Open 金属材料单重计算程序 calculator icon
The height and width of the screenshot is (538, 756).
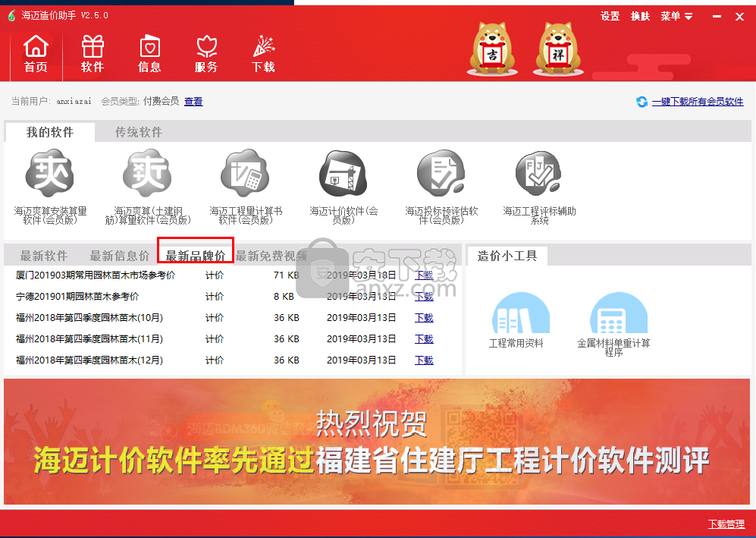[x=619, y=313]
